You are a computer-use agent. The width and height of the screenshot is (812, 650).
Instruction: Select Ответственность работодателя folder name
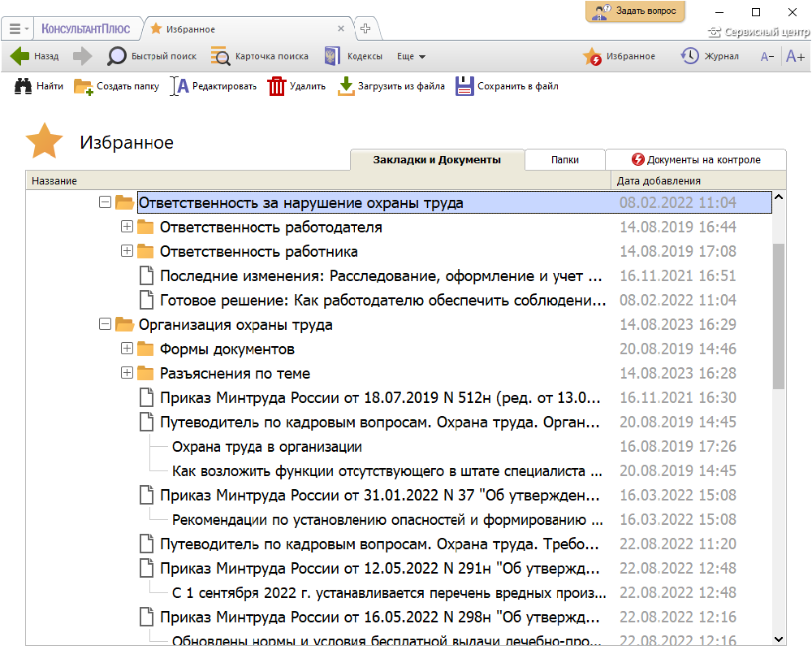[271, 227]
